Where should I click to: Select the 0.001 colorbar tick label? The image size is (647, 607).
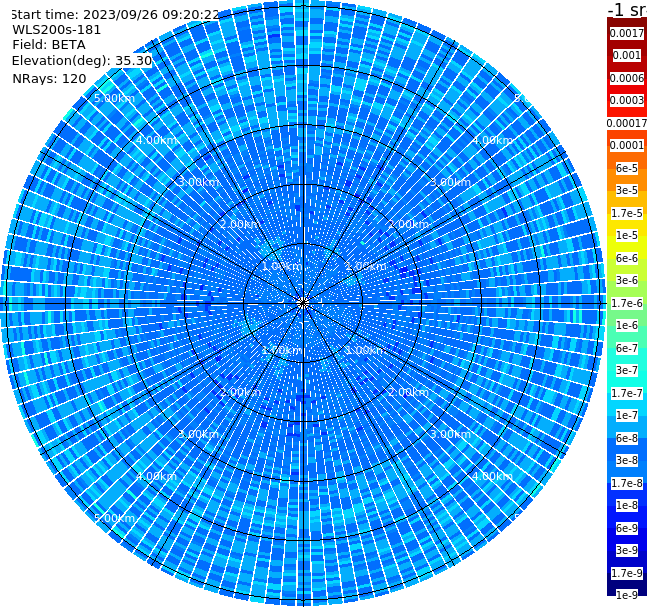tap(627, 55)
